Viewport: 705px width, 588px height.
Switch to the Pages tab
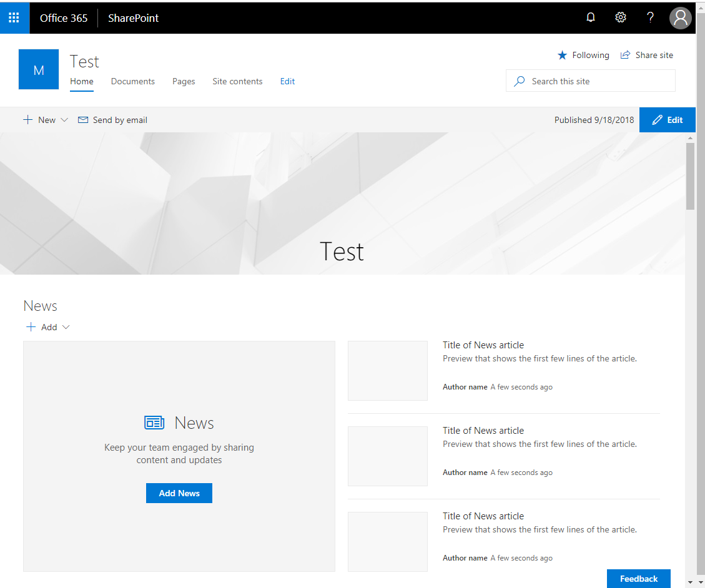point(184,81)
